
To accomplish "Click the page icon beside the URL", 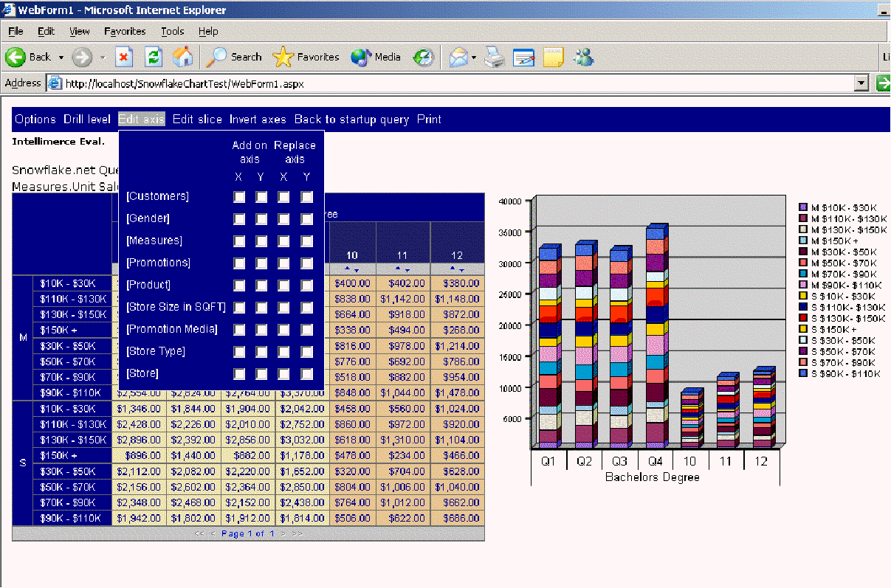I will coord(55,83).
